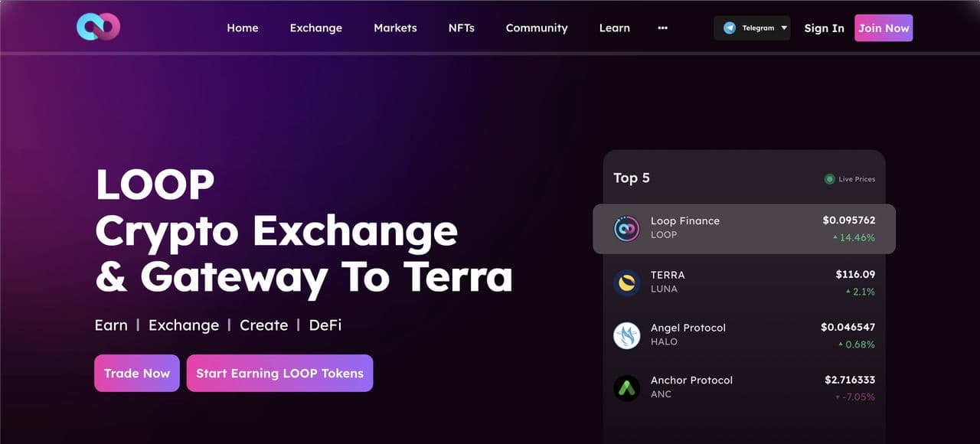Image resolution: width=980 pixels, height=444 pixels.
Task: Expand the Telegram dropdown arrow
Action: click(784, 28)
